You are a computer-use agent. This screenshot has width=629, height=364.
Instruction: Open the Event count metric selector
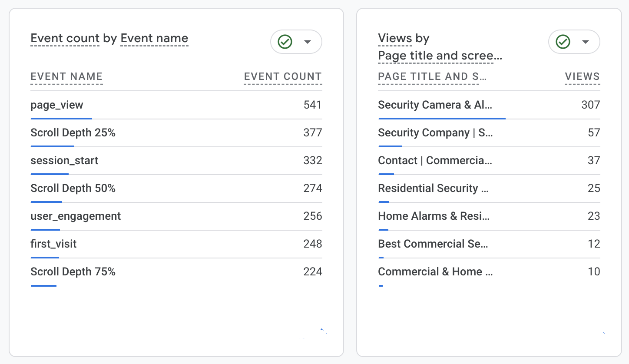pyautogui.click(x=65, y=39)
